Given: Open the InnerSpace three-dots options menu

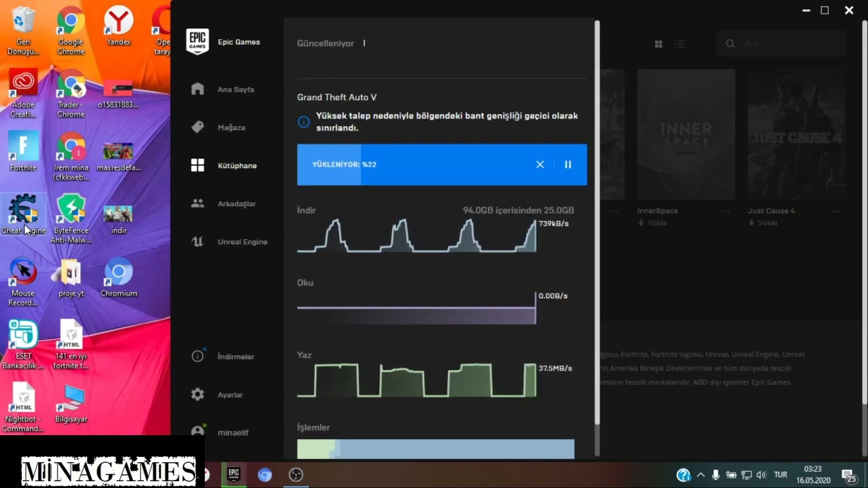Looking at the screenshot, I should click(x=724, y=211).
